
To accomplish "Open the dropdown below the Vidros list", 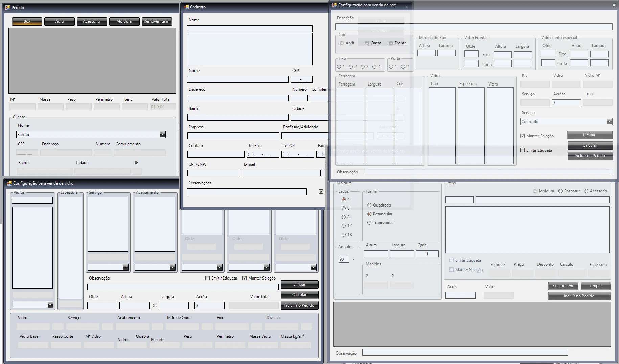I will coord(50,305).
